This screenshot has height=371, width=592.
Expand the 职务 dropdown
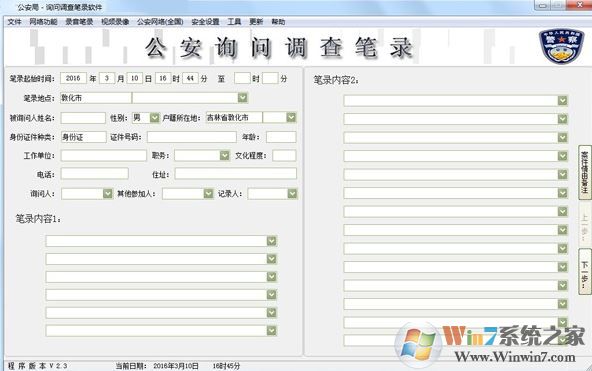(x=225, y=155)
